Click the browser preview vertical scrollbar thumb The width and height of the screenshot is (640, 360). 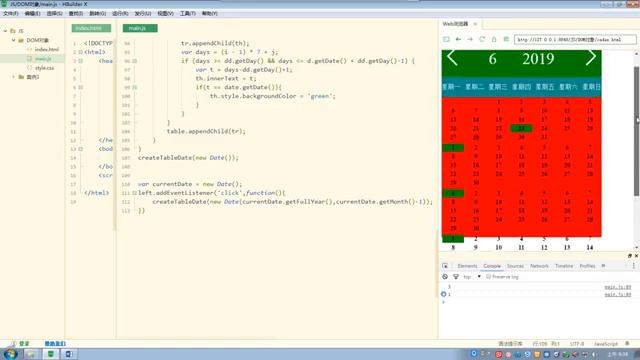tap(636, 131)
